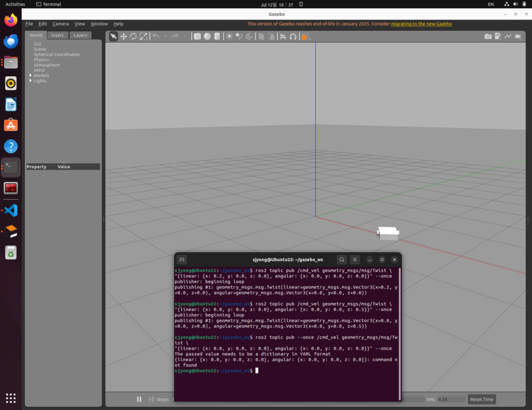Add a spot light
Viewport: 532px width, 410px height.
click(239, 36)
